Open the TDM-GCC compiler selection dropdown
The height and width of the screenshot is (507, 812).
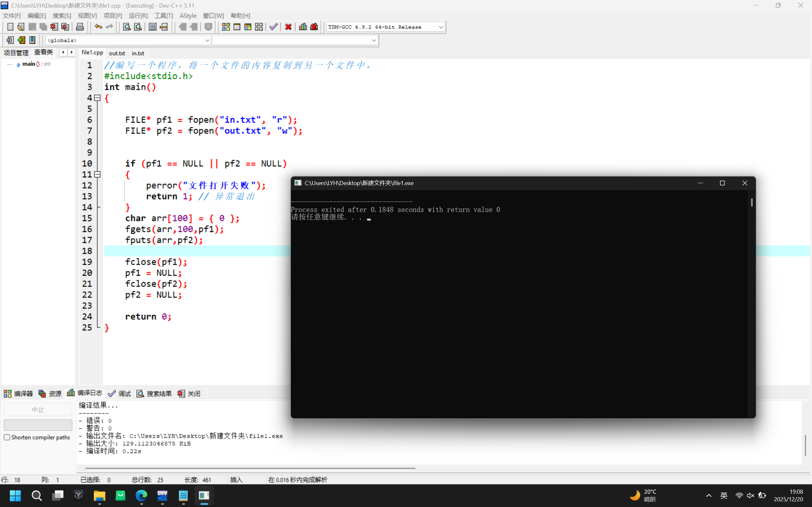pos(441,27)
